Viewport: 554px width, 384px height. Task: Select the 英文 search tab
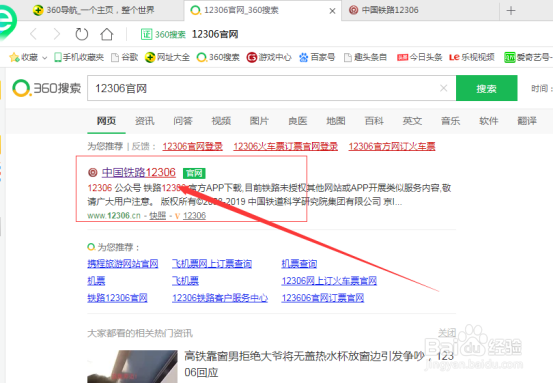(412, 121)
